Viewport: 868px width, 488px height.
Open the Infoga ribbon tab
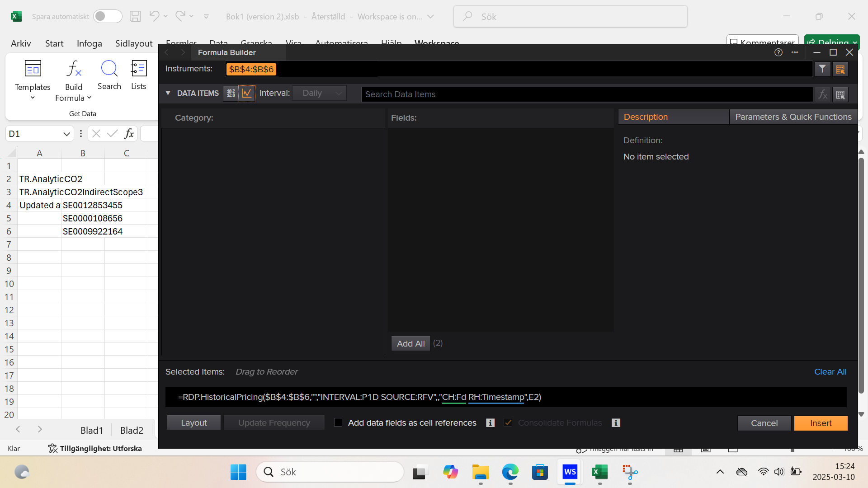[x=89, y=43]
